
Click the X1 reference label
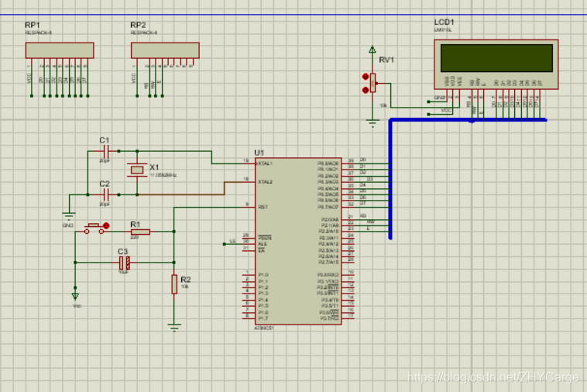(154, 167)
